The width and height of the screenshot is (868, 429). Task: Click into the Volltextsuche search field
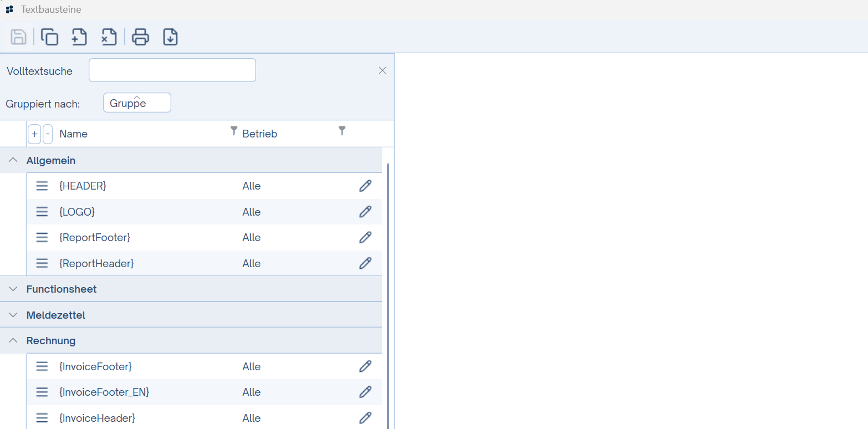pos(172,70)
